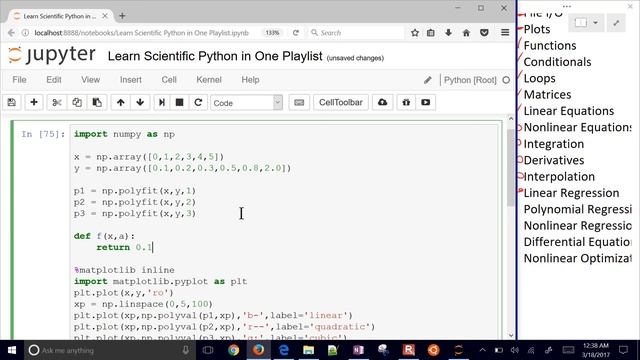Open the Insert menu
Screen dimensions: 640x360
pyautogui.click(x=131, y=80)
